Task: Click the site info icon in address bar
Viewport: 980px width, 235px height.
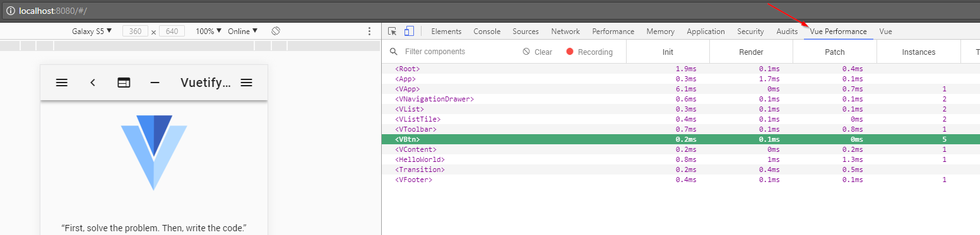Action: click(x=11, y=11)
